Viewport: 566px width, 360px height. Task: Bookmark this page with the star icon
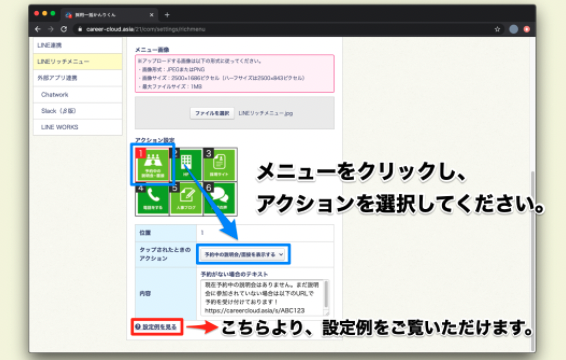click(x=497, y=29)
